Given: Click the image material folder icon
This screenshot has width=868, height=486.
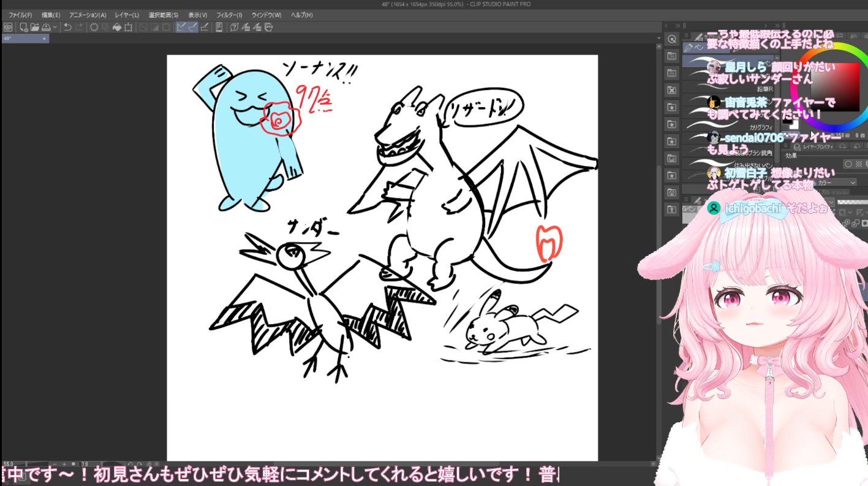Looking at the screenshot, I should 672,158.
